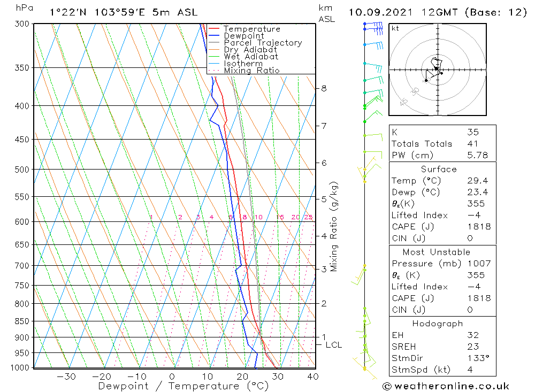Click the Mixing Ratio (g/kg) axis title

pyautogui.click(x=333, y=227)
